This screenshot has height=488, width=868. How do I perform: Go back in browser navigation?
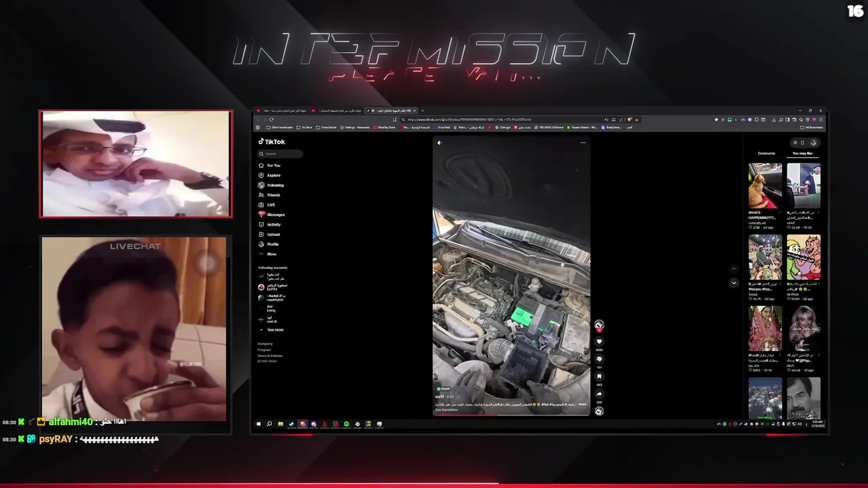[x=258, y=119]
